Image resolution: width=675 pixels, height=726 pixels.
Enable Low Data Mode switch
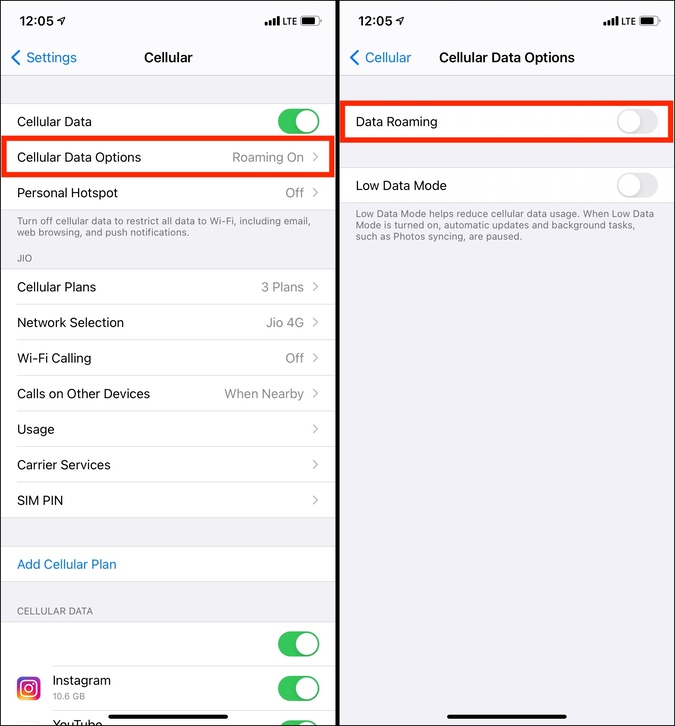pos(638,185)
